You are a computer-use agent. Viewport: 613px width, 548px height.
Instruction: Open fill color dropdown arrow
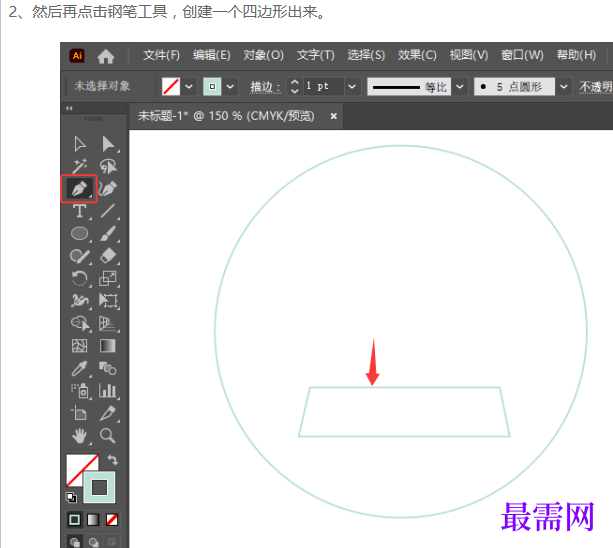tap(189, 86)
